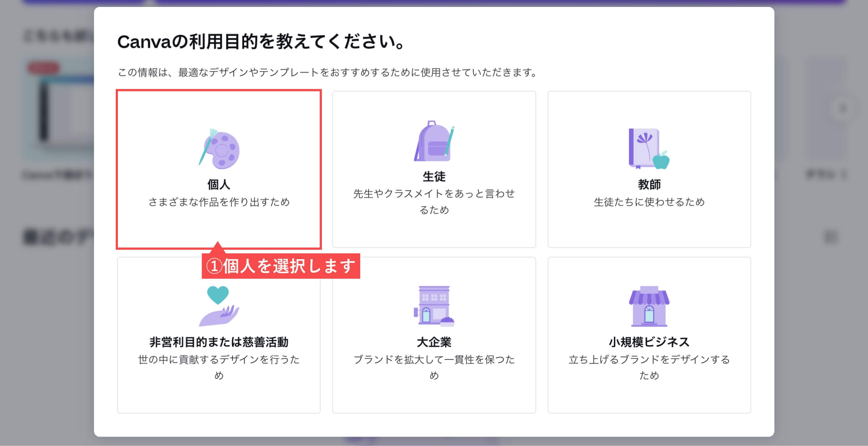Pick the 小規模ビジネス option title
868x446 pixels.
coord(649,342)
